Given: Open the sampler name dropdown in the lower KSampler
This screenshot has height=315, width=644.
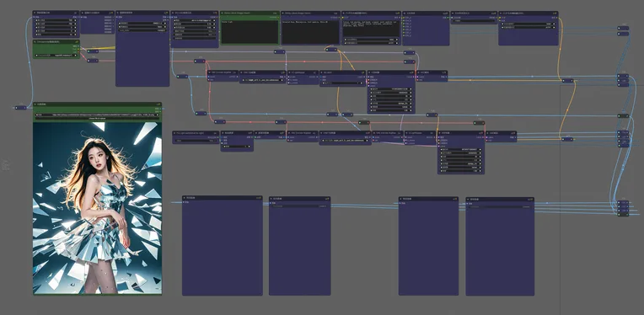Looking at the screenshot, I should click(460, 163).
